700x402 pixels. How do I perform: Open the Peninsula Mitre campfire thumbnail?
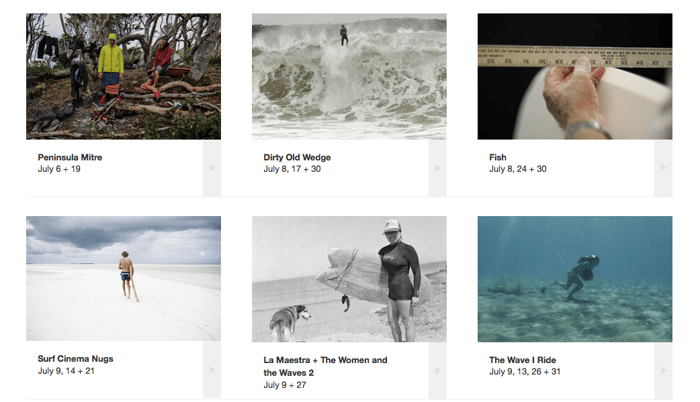point(123,76)
